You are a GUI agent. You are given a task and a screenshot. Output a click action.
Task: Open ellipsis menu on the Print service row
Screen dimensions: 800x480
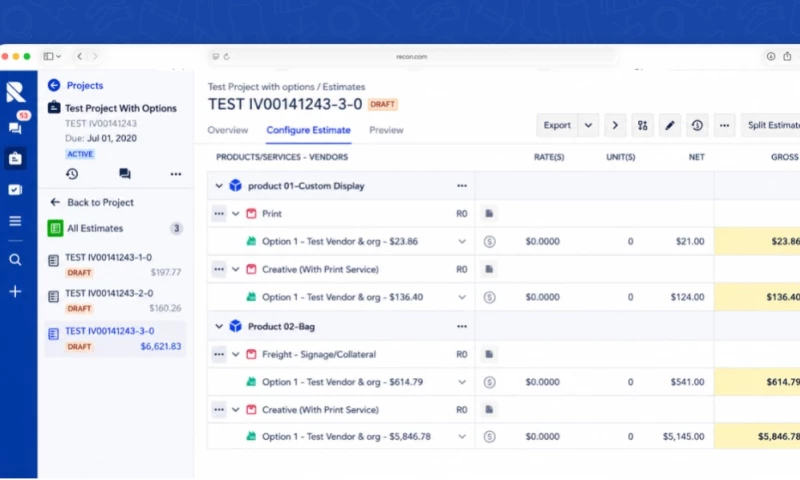click(x=219, y=214)
